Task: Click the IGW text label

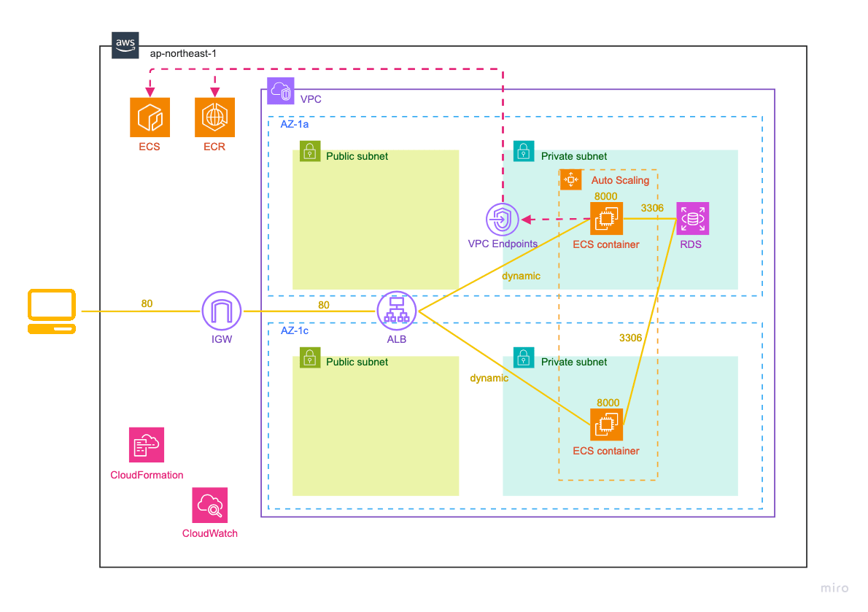Action: tap(222, 340)
